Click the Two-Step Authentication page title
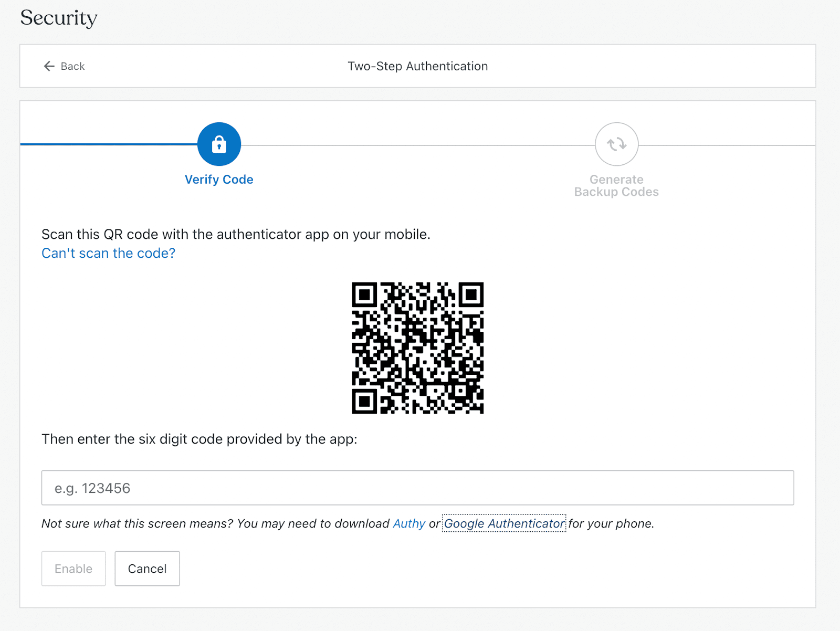 [x=418, y=66]
